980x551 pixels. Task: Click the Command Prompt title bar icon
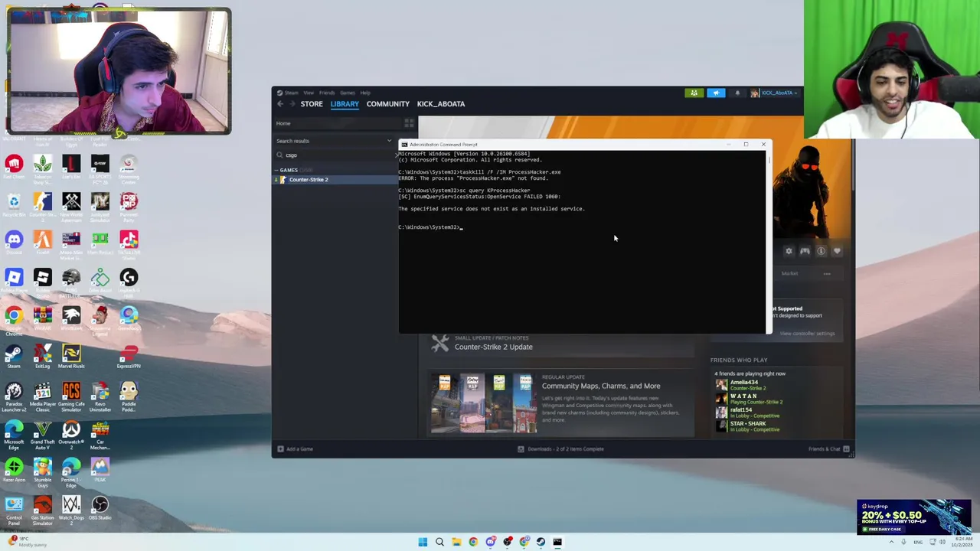tap(404, 145)
